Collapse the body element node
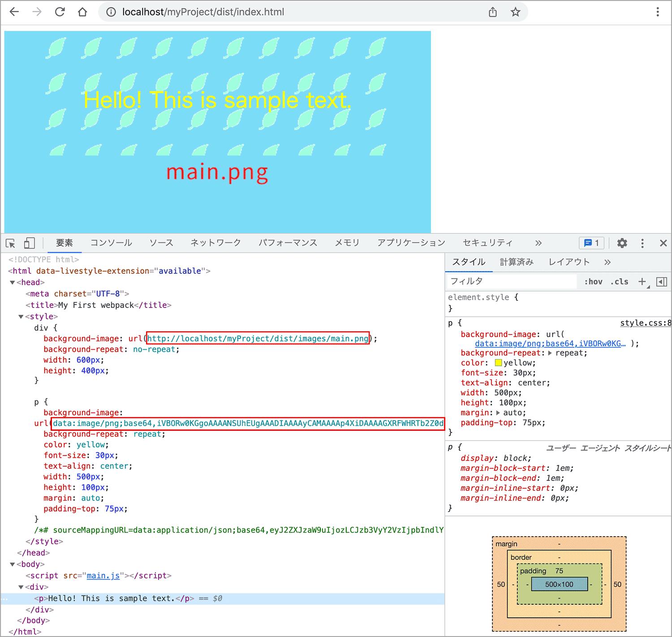672x637 pixels. 13,564
